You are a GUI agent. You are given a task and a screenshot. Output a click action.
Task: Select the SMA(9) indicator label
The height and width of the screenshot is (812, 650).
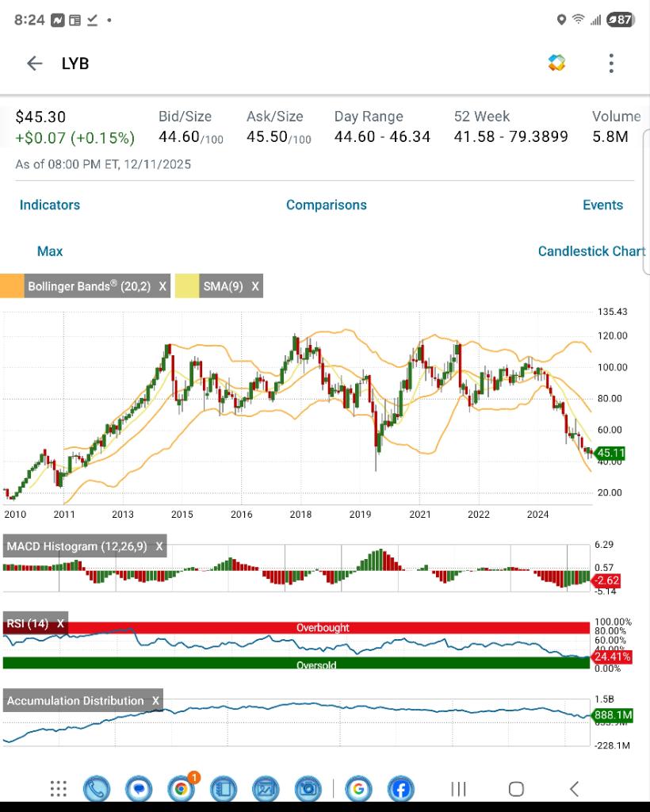(223, 286)
